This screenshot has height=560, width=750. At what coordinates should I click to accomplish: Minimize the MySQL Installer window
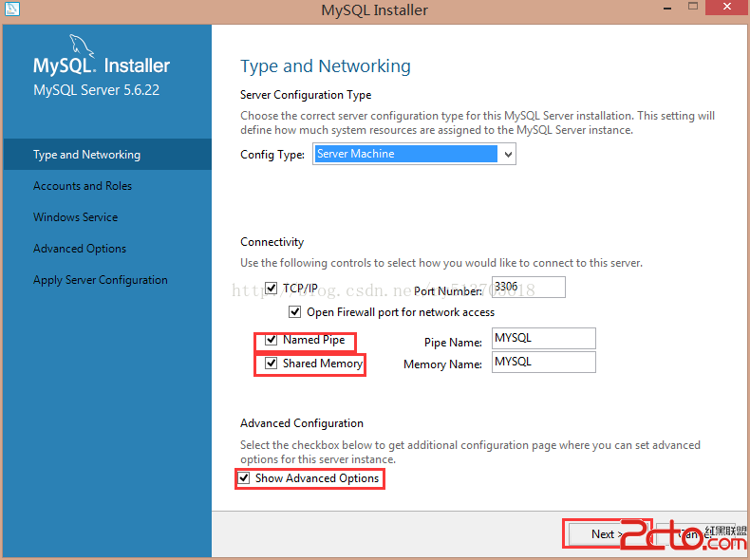click(x=667, y=9)
